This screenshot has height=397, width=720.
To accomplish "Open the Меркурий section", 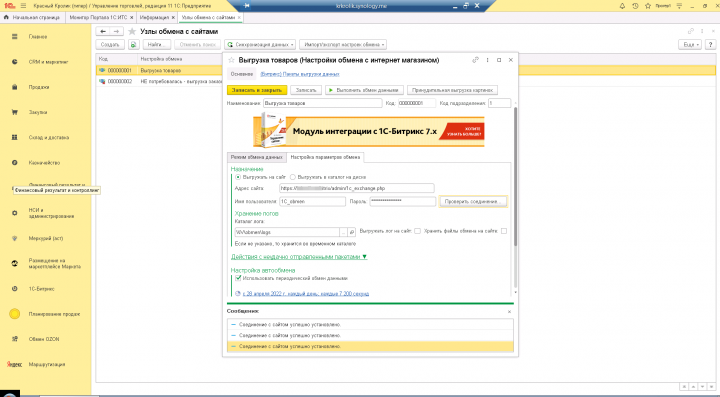I will pos(46,239).
